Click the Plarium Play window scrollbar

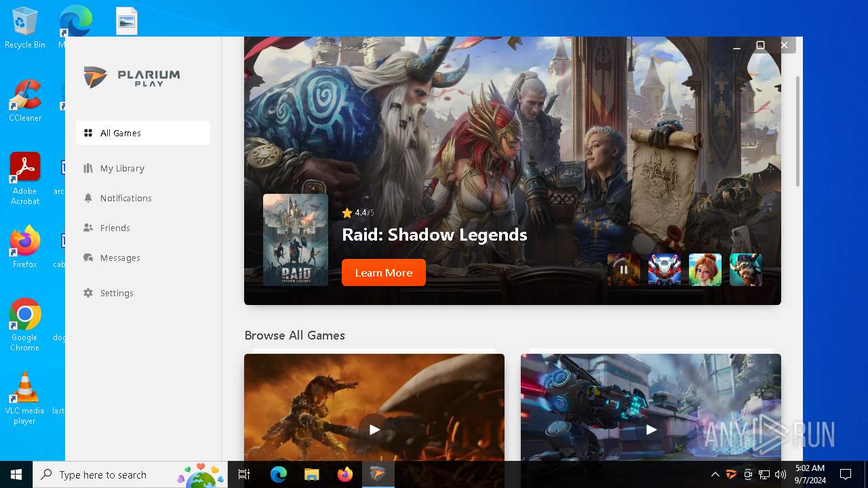point(798,131)
